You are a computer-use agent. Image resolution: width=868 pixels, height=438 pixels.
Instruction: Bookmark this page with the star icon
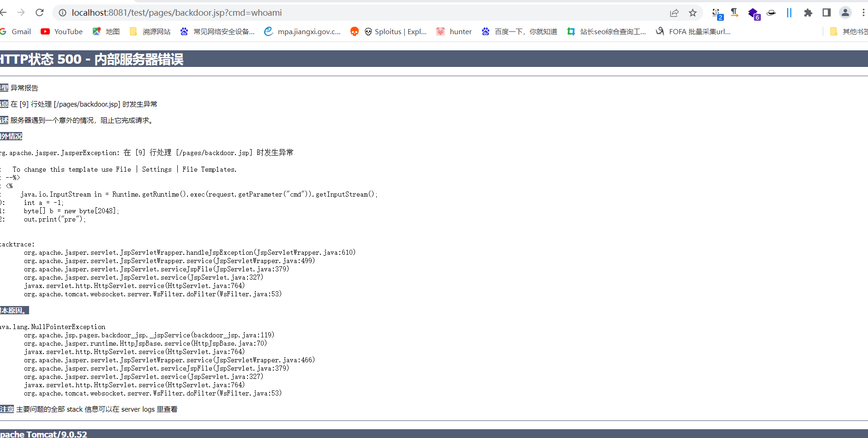[693, 13]
